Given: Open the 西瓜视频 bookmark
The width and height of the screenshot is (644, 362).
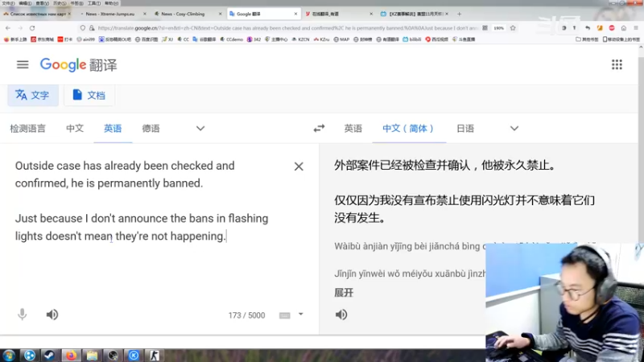Looking at the screenshot, I should click(436, 39).
